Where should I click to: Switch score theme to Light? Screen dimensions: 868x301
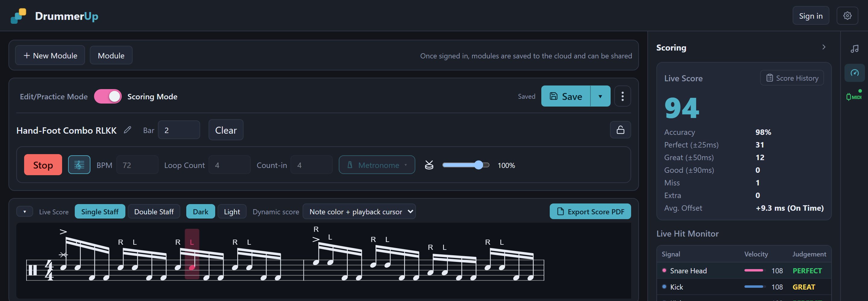(x=232, y=211)
